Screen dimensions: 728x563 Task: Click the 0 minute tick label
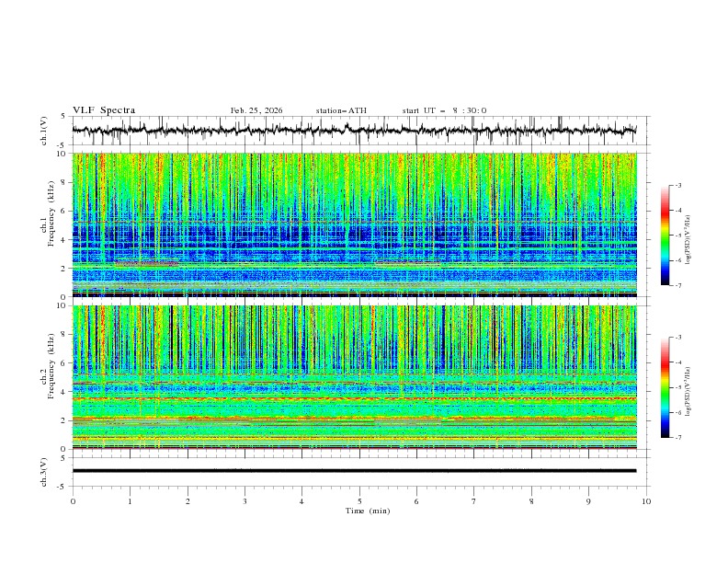(x=73, y=502)
